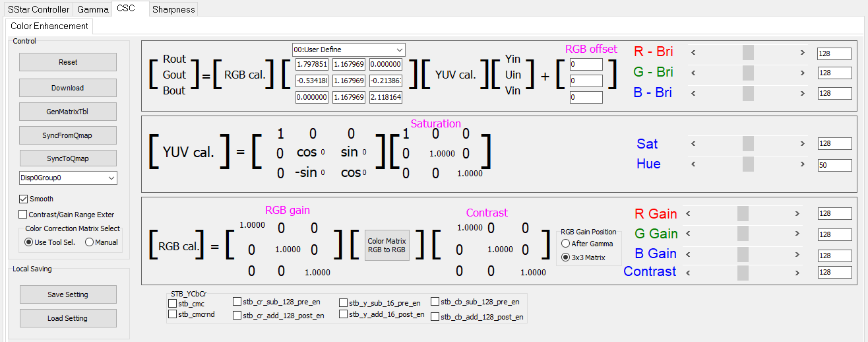Image resolution: width=868 pixels, height=342 pixels.
Task: Click the first RGB offset input field
Action: [x=586, y=65]
